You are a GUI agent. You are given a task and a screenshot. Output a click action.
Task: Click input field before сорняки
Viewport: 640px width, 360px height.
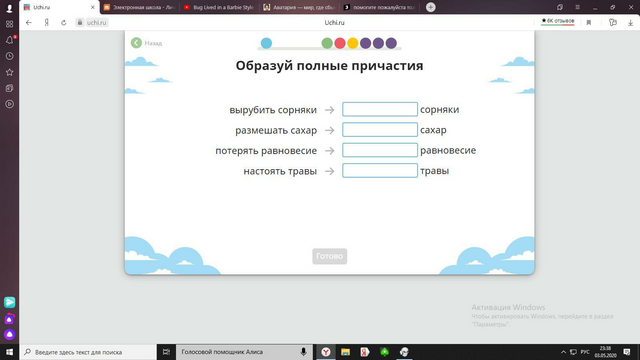[x=380, y=109]
